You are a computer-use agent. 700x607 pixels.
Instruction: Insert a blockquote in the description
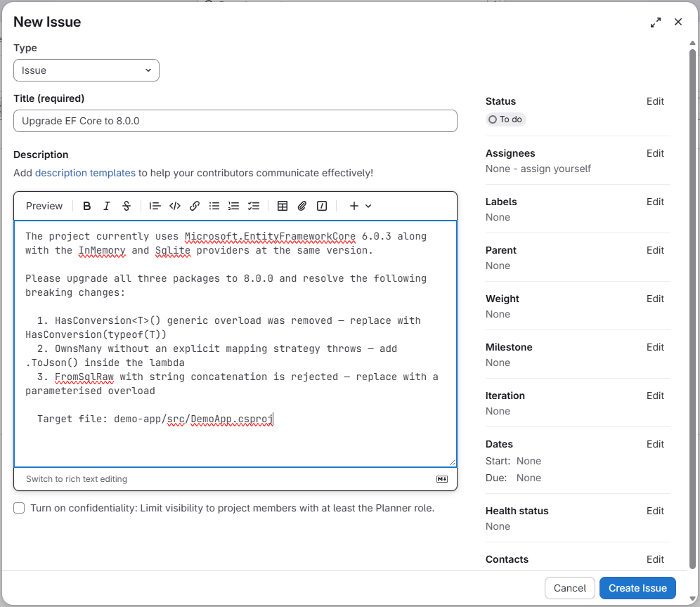155,206
